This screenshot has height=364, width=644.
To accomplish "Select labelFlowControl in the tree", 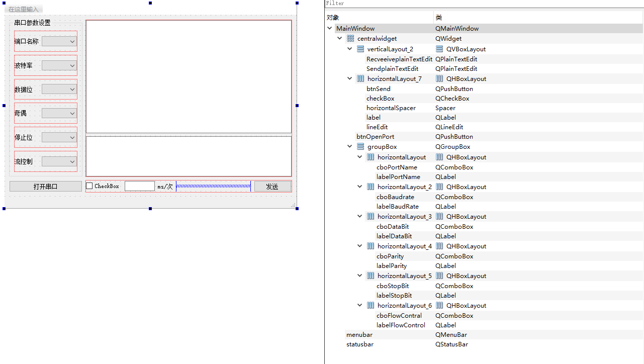I will tap(401, 325).
